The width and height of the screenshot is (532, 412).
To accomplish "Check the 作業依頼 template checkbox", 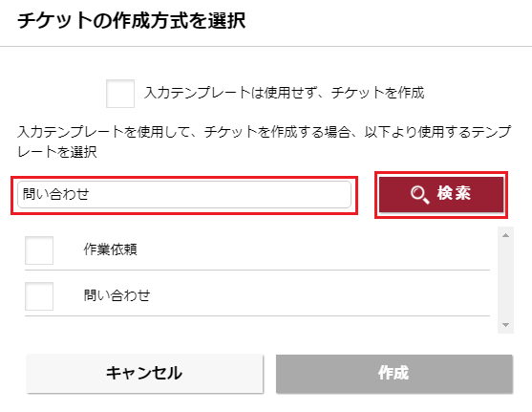I will point(39,250).
